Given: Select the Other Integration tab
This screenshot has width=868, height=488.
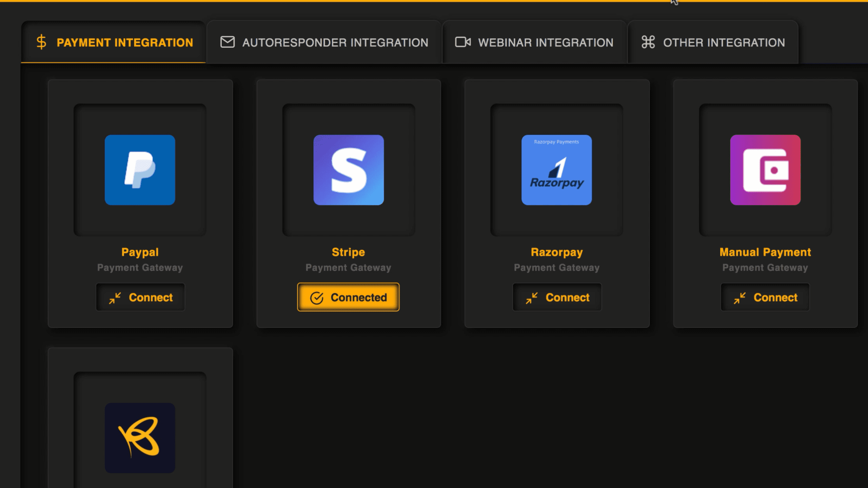Looking at the screenshot, I should 724,43.
